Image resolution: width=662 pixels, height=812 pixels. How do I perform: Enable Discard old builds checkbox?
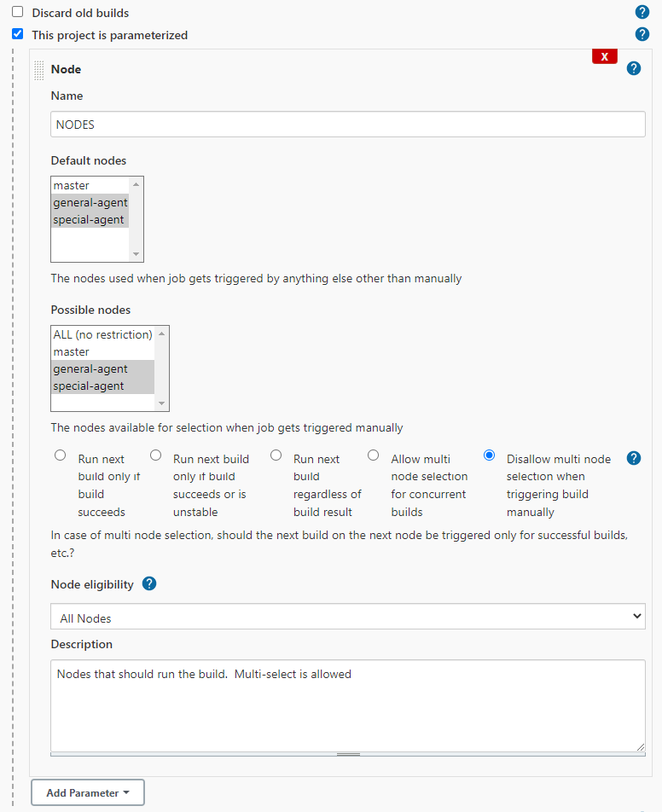[18, 11]
